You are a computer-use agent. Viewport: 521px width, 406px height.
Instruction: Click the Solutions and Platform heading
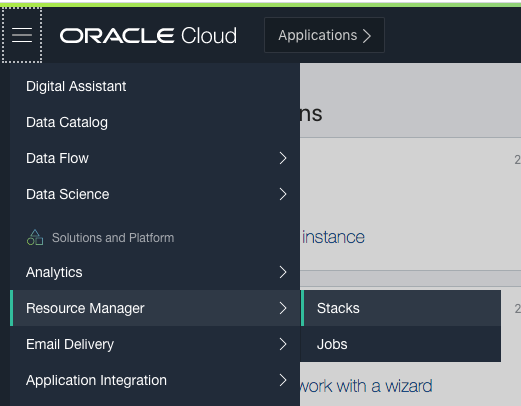[x=113, y=238]
